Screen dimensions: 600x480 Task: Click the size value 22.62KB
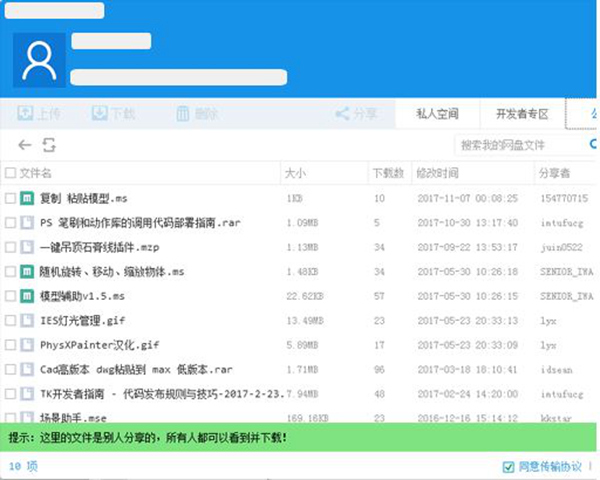tap(305, 296)
